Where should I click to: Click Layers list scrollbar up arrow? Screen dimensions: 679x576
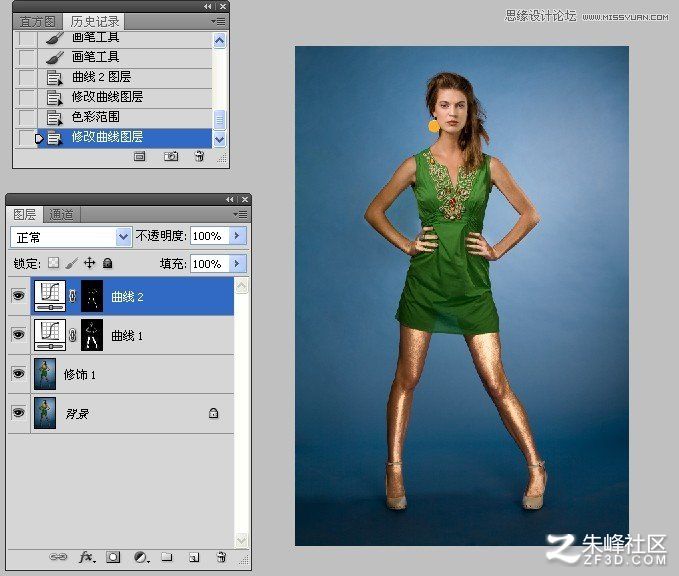click(x=241, y=286)
